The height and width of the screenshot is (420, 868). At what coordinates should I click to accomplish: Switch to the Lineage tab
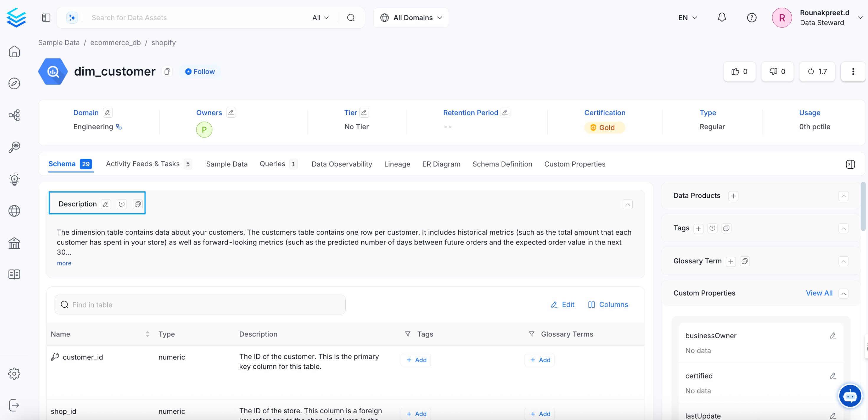[x=397, y=164]
